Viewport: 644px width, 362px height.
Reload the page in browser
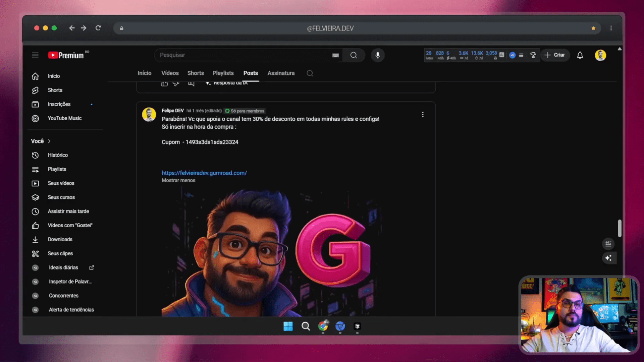tap(98, 28)
